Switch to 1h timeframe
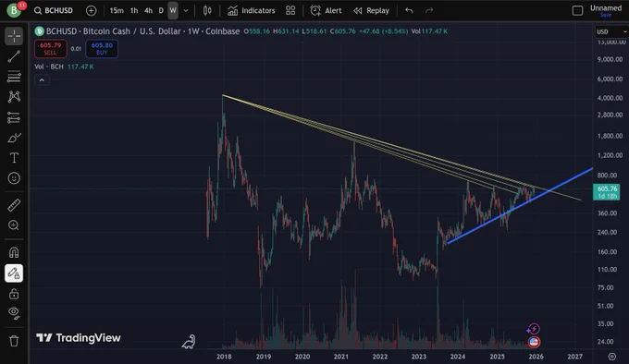The height and width of the screenshot is (364, 629). [134, 11]
